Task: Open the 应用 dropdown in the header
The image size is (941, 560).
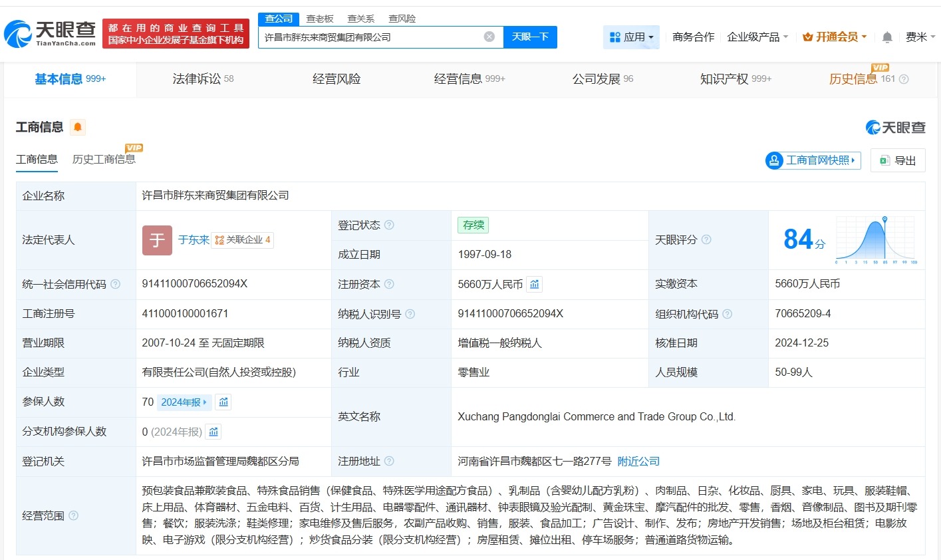Action: (x=630, y=37)
